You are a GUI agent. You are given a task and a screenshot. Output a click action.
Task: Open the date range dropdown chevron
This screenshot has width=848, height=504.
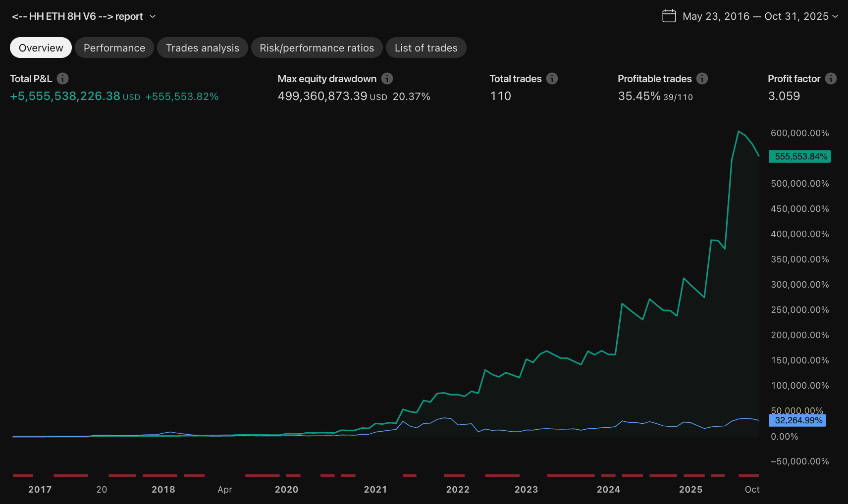(x=835, y=16)
